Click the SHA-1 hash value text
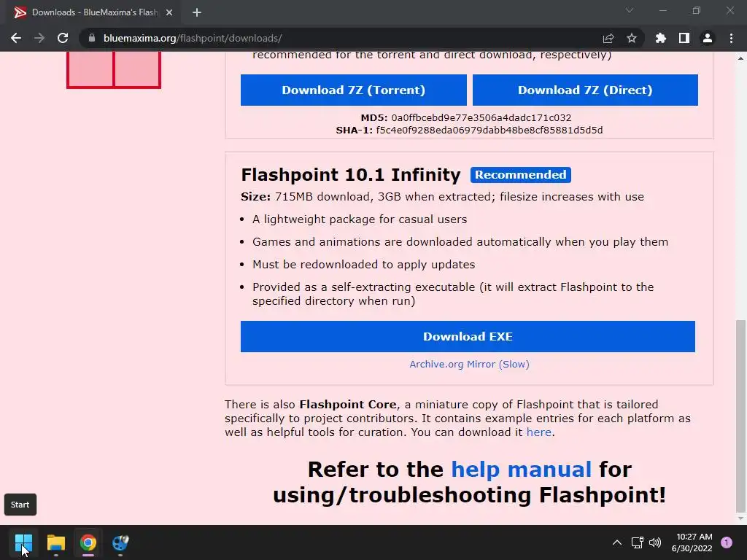Image resolution: width=747 pixels, height=560 pixels. (x=489, y=130)
